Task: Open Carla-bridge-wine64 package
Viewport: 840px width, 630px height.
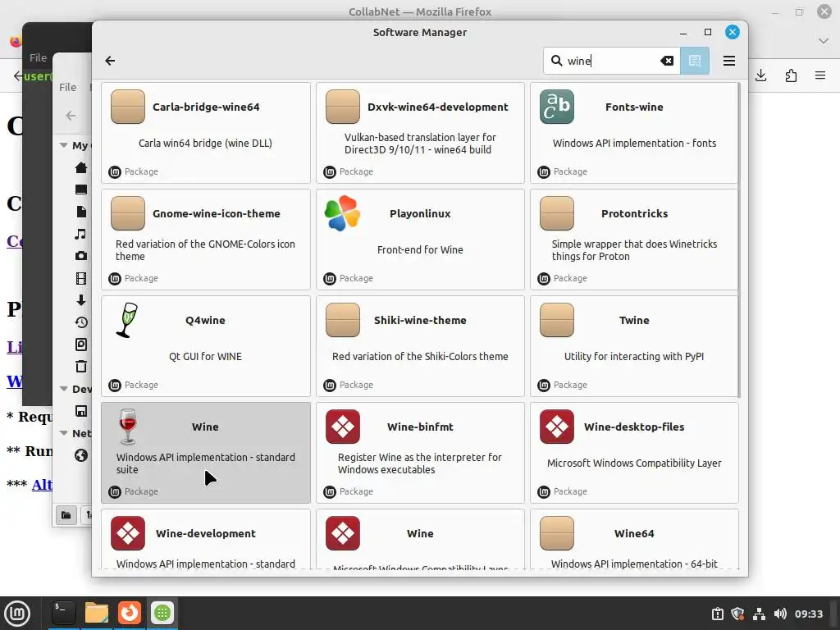Action: (206, 133)
